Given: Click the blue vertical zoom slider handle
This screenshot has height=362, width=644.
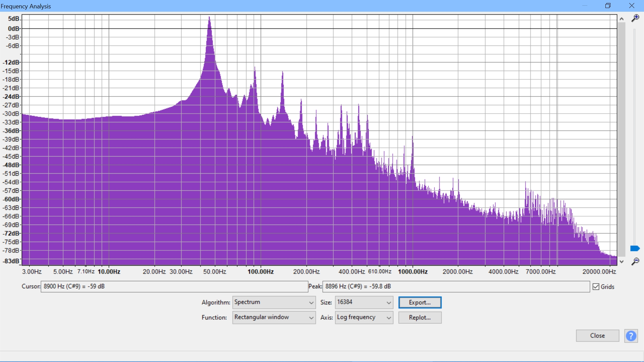Looking at the screenshot, I should (x=635, y=248).
